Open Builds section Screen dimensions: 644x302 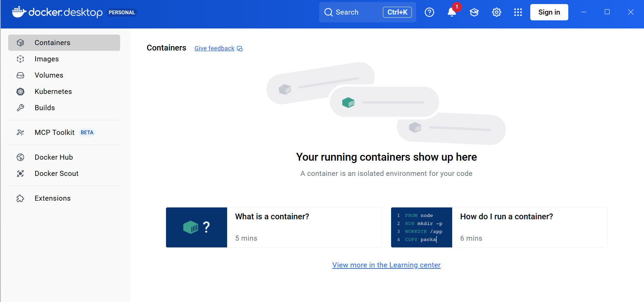(64, 108)
